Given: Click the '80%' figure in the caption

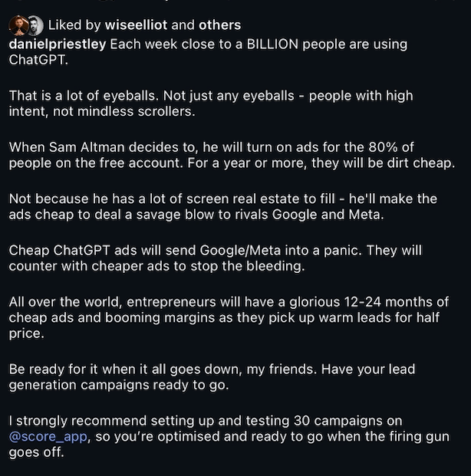Looking at the screenshot, I should [383, 147].
